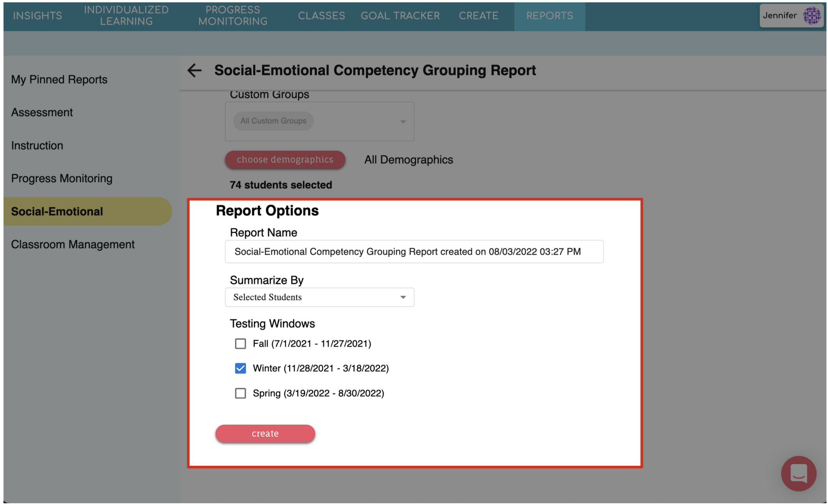Image resolution: width=828 pixels, height=504 pixels.
Task: Open the Progress Monitoring navigation section
Action: tap(233, 16)
